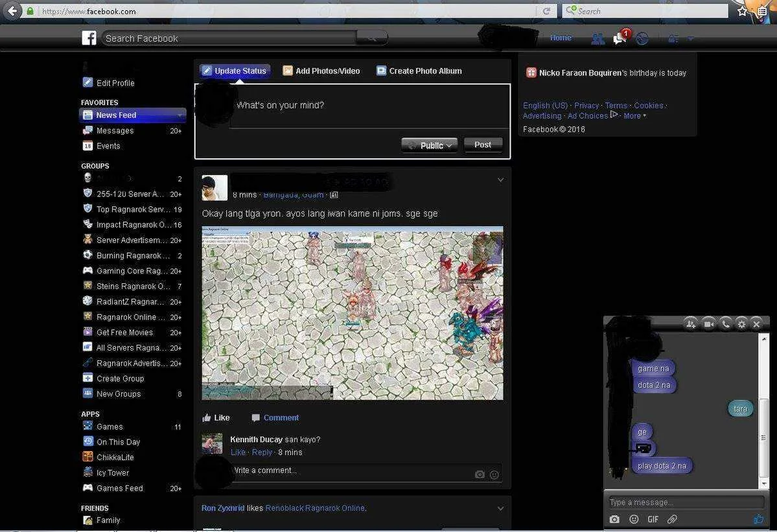Screen dimensions: 777x532
Task: Open Nicko Faraon Boquiren's profile
Action: point(580,73)
